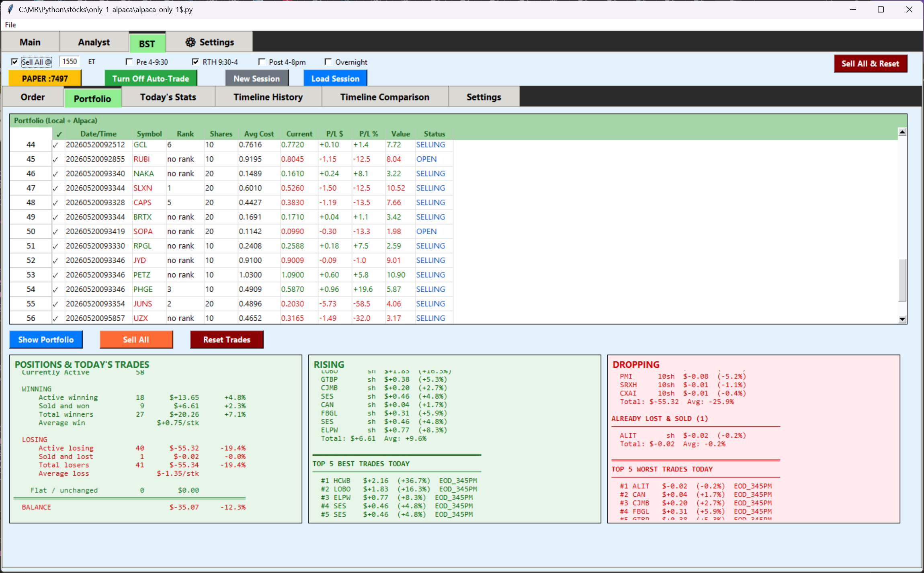Click the BALANCE $-35.07 line
The image size is (924, 573).
point(133,507)
